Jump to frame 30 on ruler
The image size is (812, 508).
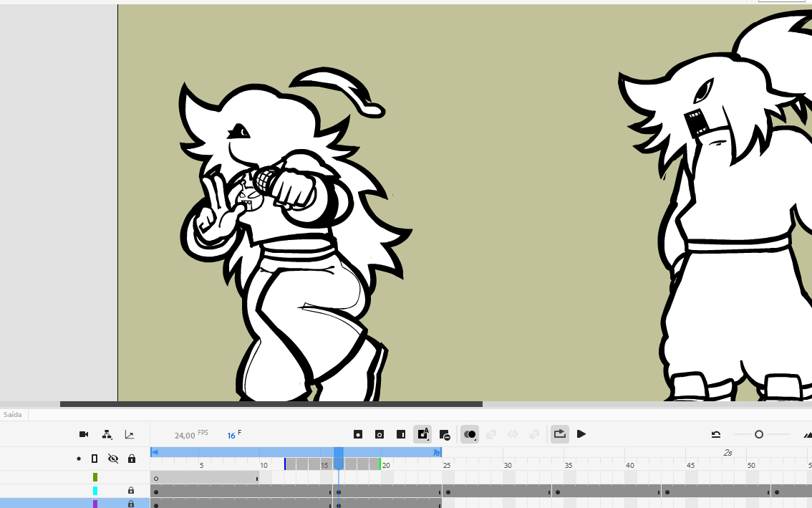pyautogui.click(x=508, y=465)
